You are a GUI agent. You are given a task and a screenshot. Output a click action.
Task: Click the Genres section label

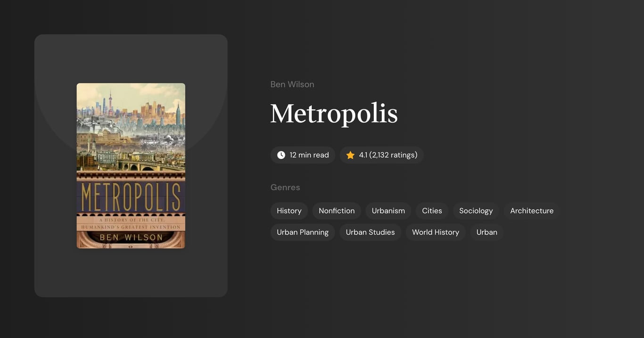(x=285, y=187)
